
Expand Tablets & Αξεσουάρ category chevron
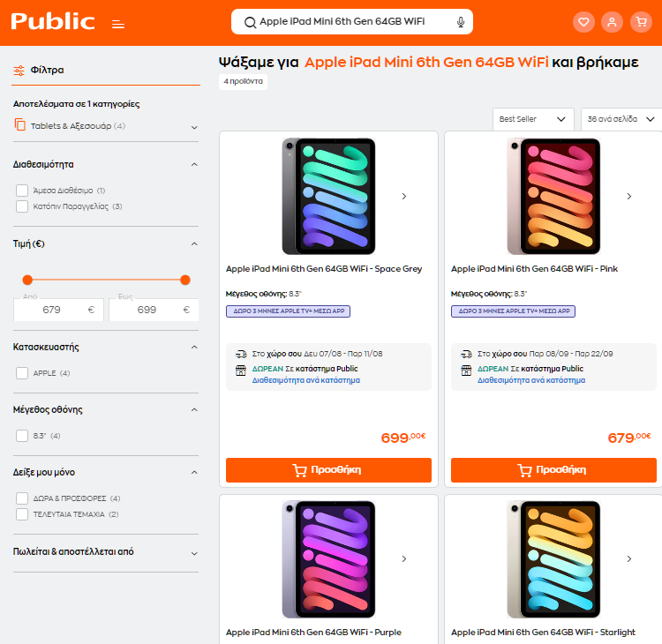pos(194,127)
